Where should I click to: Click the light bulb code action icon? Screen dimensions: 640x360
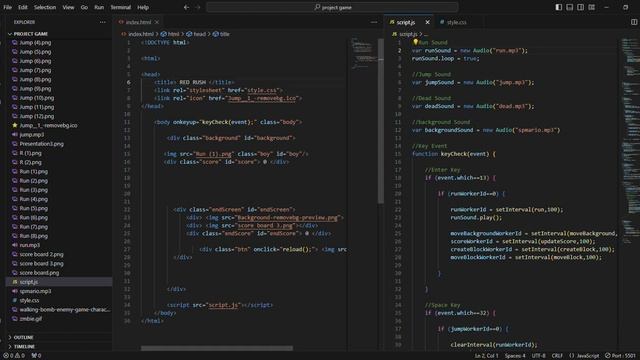coord(415,42)
